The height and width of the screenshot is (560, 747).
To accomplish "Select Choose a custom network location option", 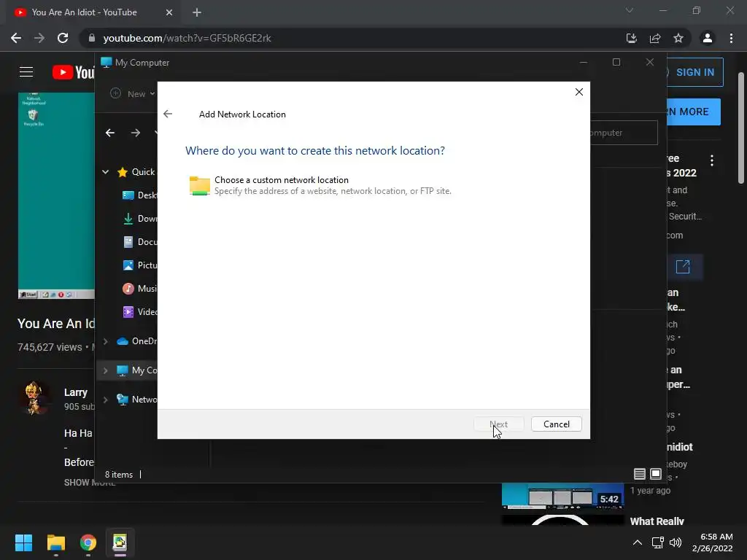I will pos(320,185).
